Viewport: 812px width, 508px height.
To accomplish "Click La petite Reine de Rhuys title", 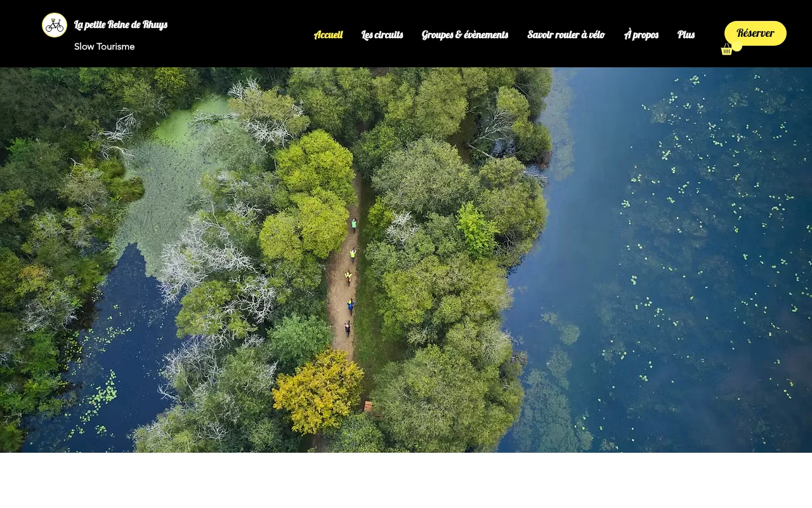I will point(121,24).
